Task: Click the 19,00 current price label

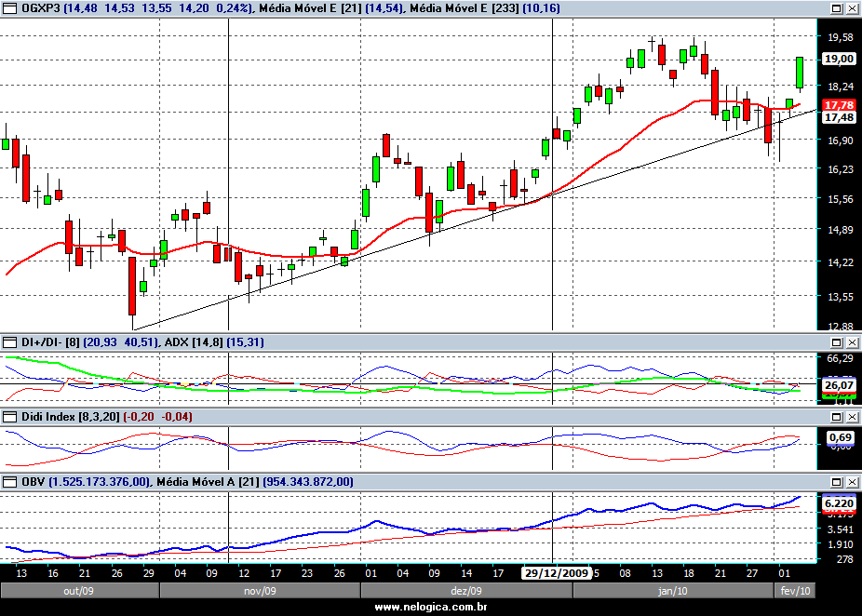Action: click(x=839, y=59)
